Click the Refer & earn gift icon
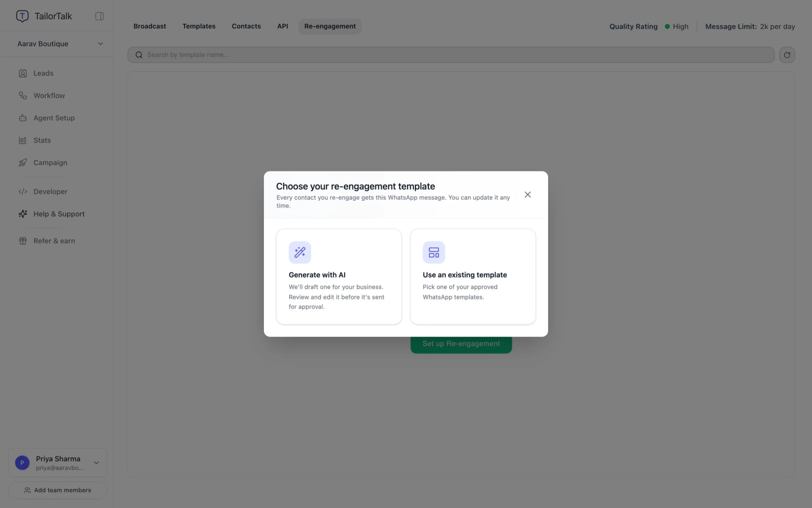812x508 pixels. tap(23, 241)
